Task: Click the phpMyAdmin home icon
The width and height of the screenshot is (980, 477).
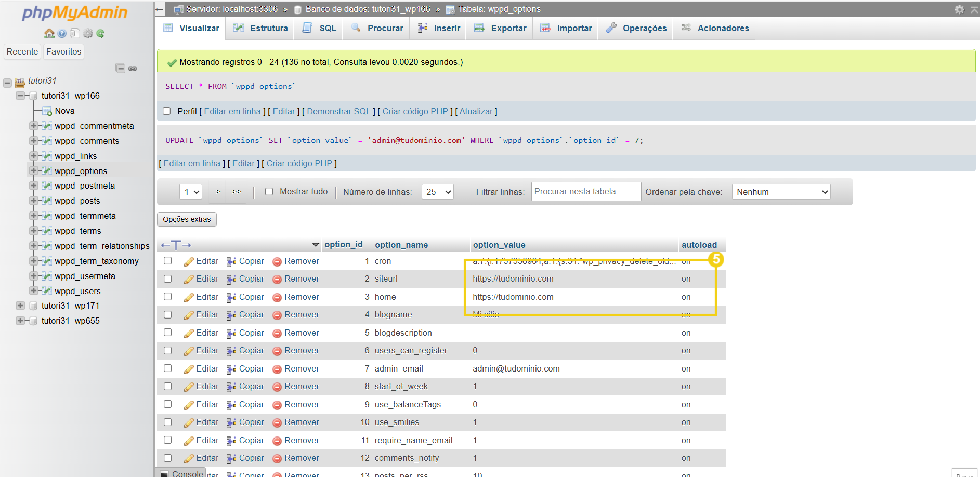Action: point(49,34)
